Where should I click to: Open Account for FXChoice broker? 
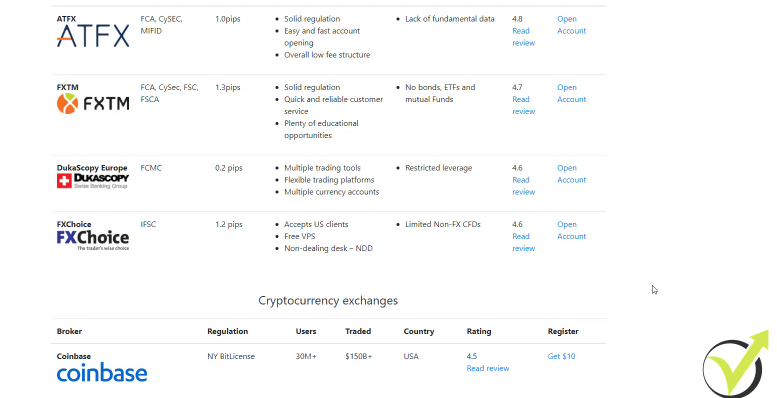(571, 230)
